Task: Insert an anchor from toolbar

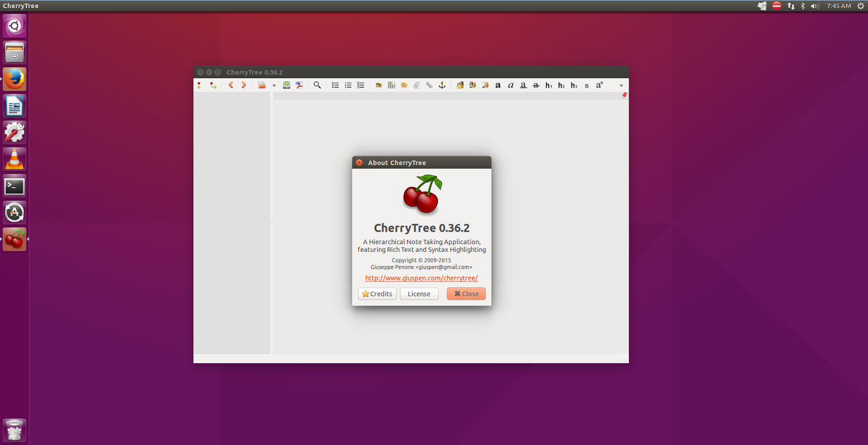Action: click(442, 85)
